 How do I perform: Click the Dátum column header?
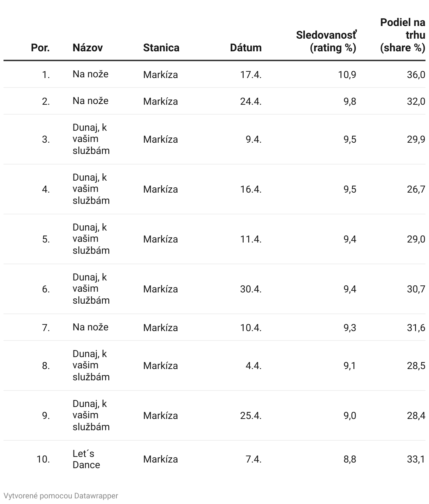click(245, 48)
